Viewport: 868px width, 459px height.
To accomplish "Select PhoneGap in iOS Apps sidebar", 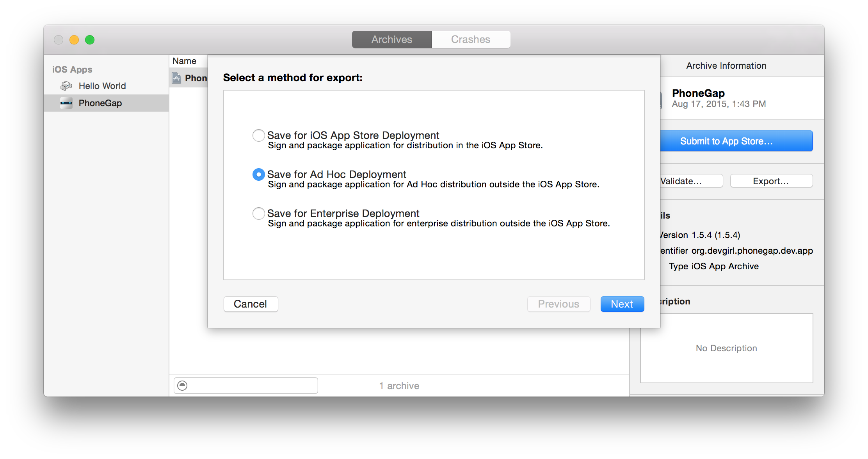I will (x=106, y=103).
